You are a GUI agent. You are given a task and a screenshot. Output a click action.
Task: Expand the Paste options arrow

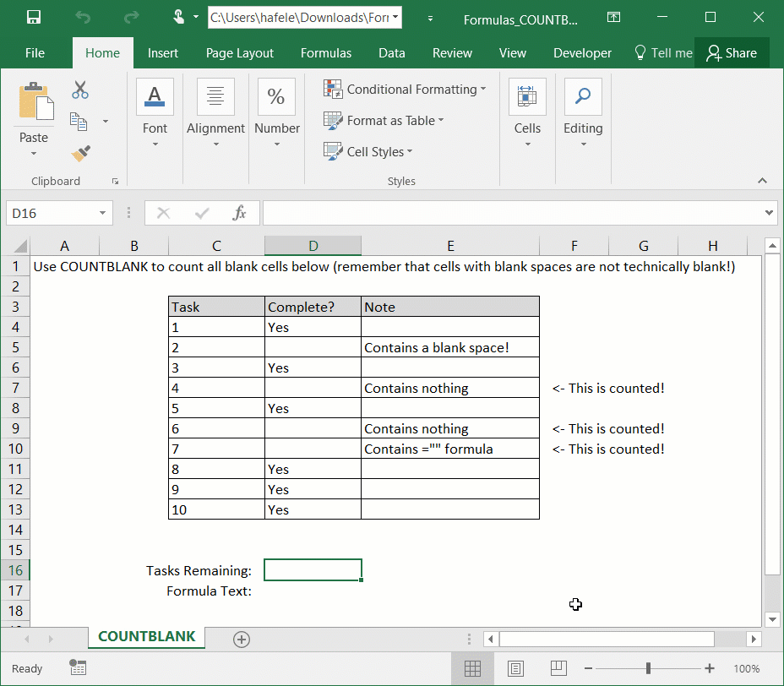[x=34, y=154]
